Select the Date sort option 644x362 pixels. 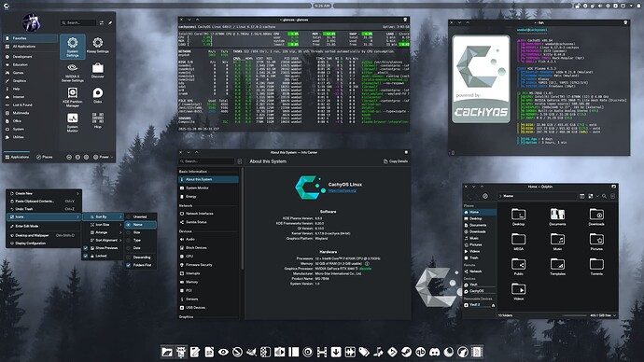tap(140, 248)
